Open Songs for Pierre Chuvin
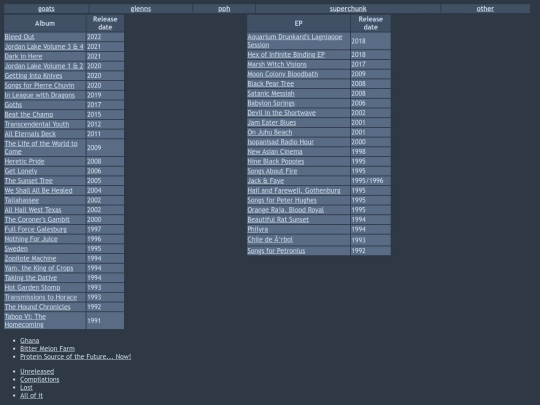 (x=39, y=85)
